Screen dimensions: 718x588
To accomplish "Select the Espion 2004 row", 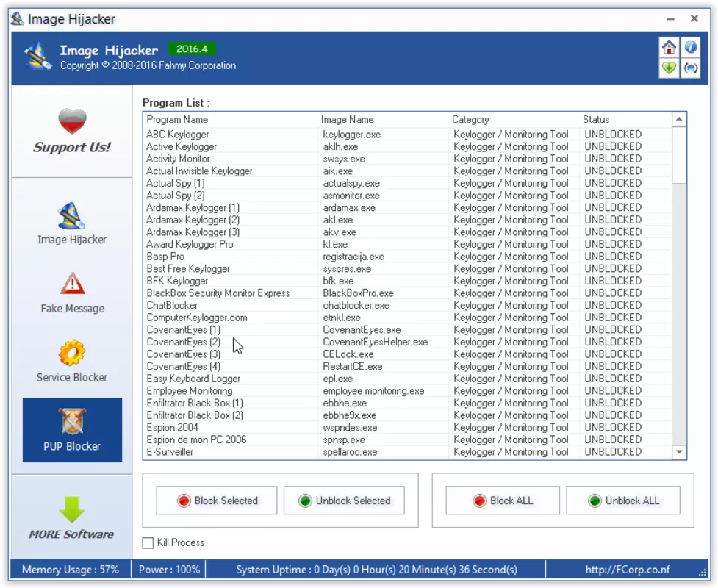I will [x=407, y=427].
